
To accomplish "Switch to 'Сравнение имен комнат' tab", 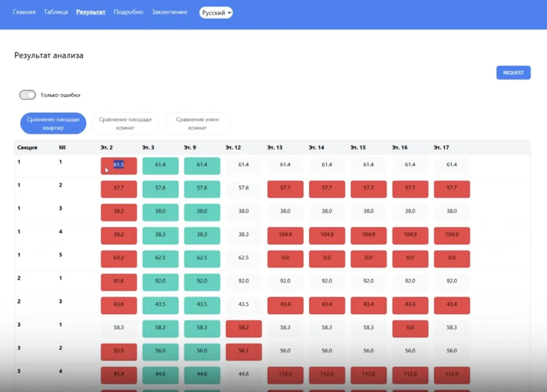I will click(x=197, y=123).
